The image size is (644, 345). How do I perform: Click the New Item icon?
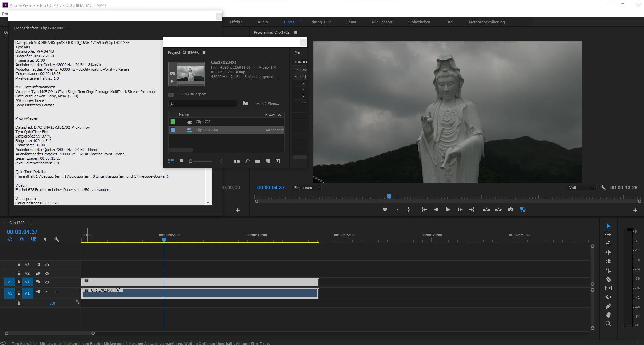(x=268, y=161)
